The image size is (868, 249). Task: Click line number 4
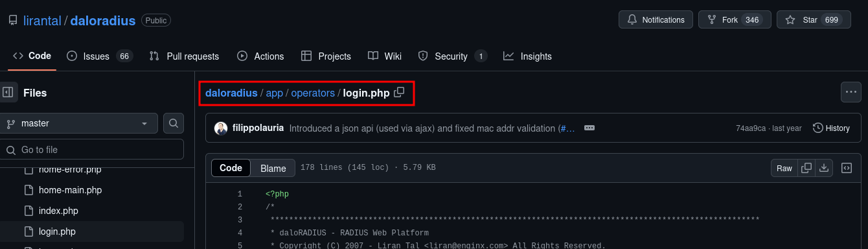coord(240,233)
